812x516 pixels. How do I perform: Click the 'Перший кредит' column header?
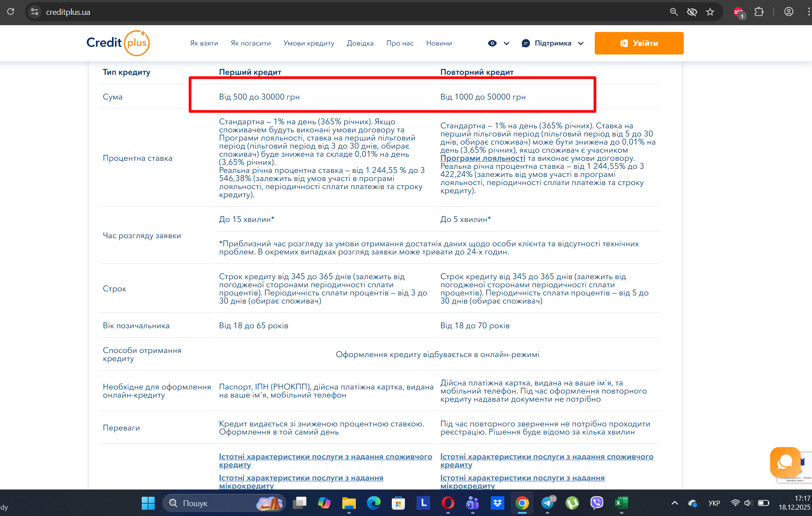click(250, 72)
